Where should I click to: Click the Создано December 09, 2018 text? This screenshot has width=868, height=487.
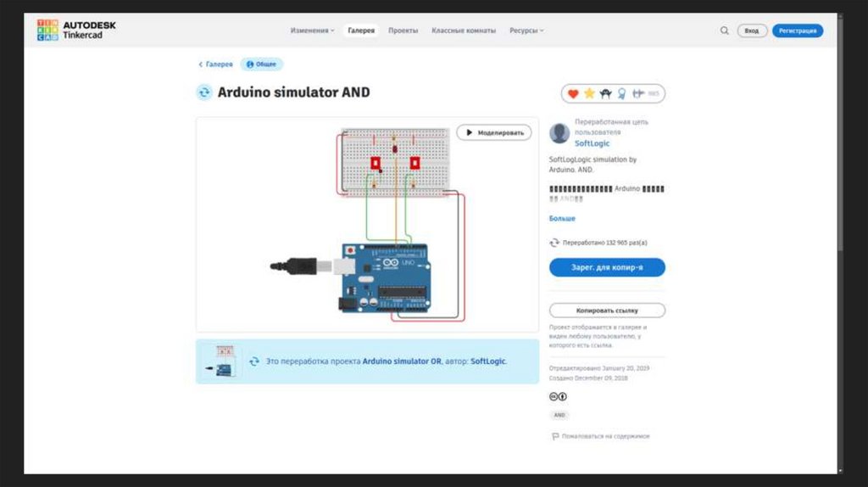coord(588,378)
